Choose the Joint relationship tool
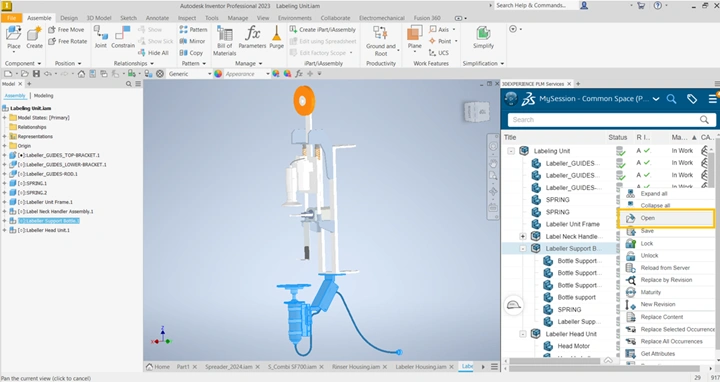 coord(100,37)
